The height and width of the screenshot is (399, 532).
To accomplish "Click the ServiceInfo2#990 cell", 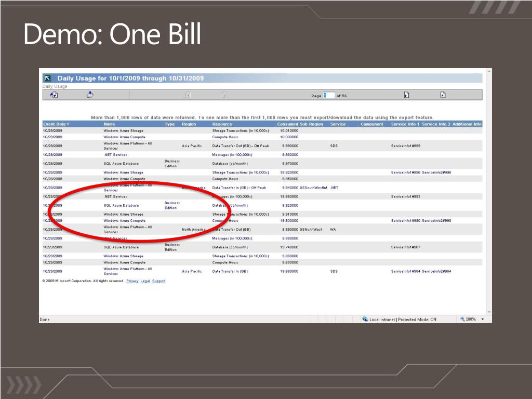I will (x=436, y=220).
